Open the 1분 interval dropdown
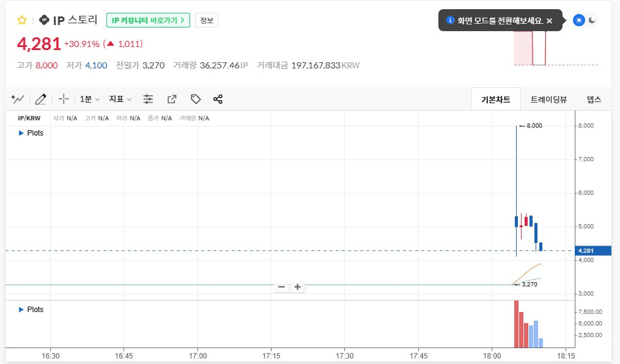This screenshot has width=620, height=364. (89, 99)
